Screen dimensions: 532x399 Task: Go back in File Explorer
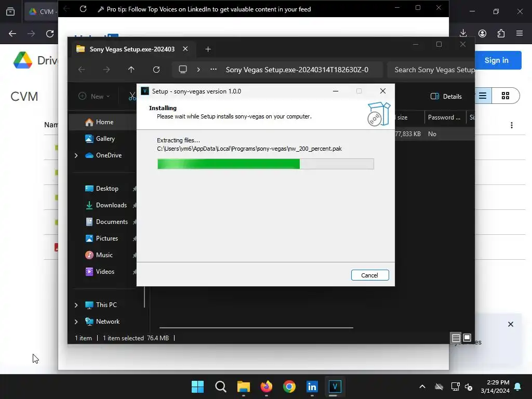pos(82,70)
